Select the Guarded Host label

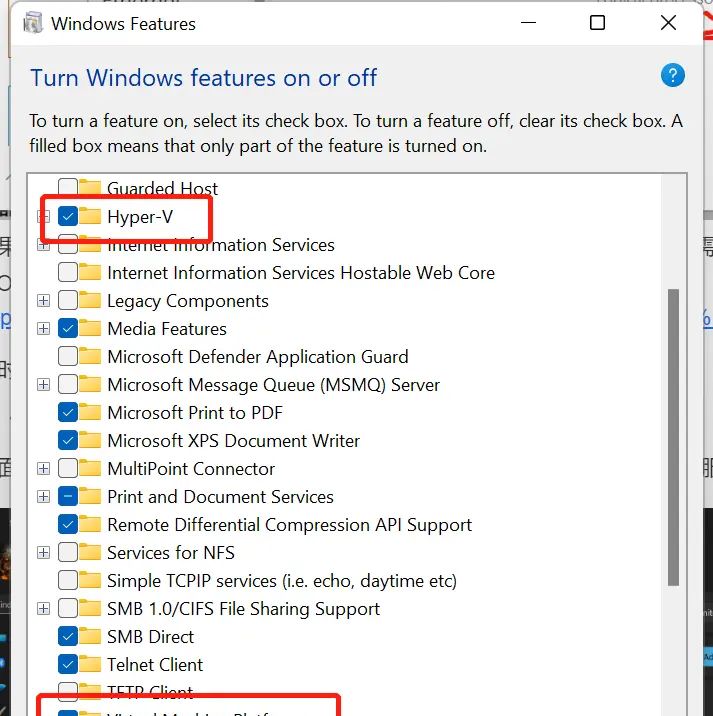coord(162,188)
